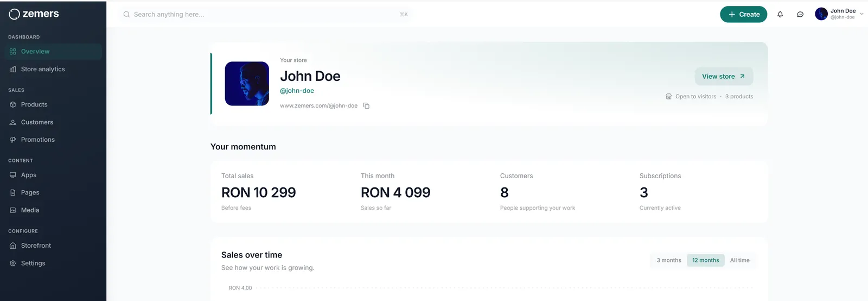Go to Pages section
Viewport: 868px width, 301px height.
[53, 192]
